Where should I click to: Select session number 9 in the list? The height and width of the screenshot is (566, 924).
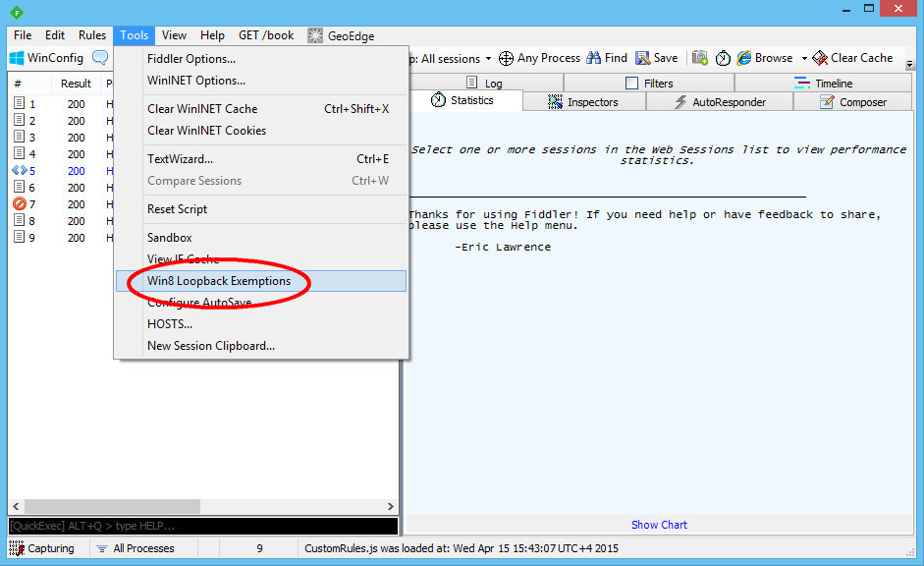(x=31, y=238)
